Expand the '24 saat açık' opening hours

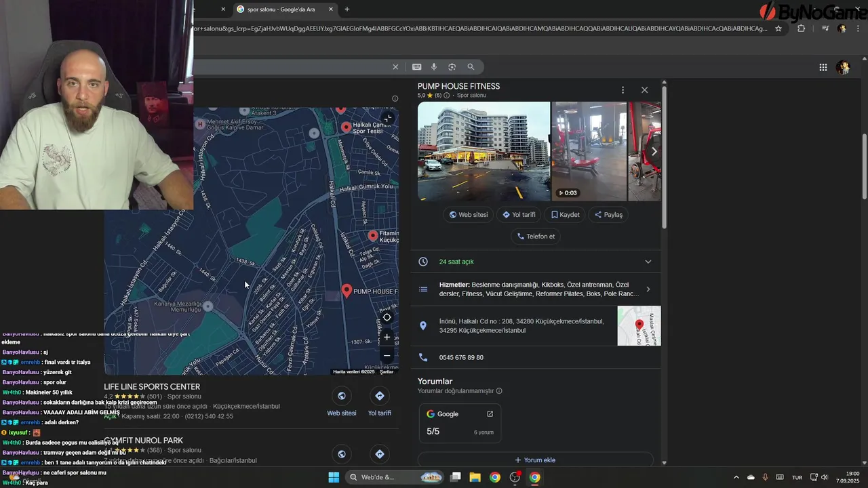point(536,262)
